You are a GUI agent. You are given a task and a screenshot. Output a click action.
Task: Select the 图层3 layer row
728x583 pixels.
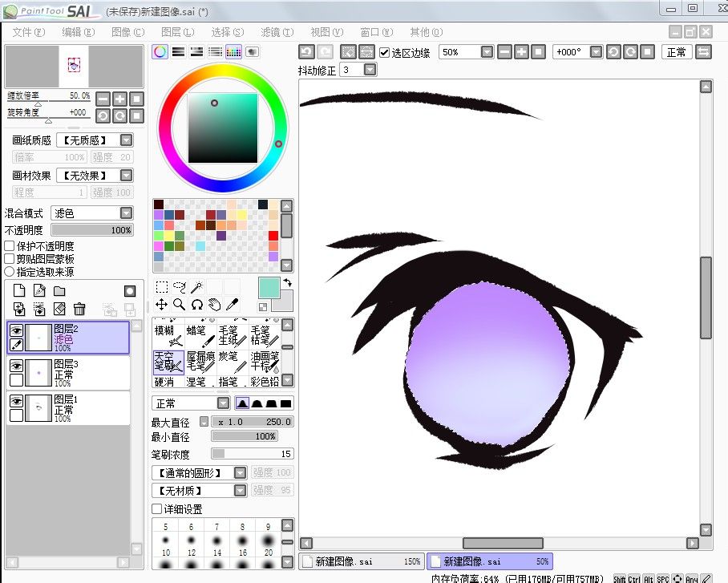(68, 373)
